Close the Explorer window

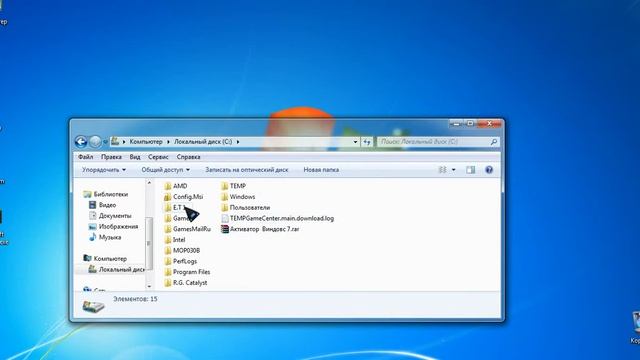[490, 123]
